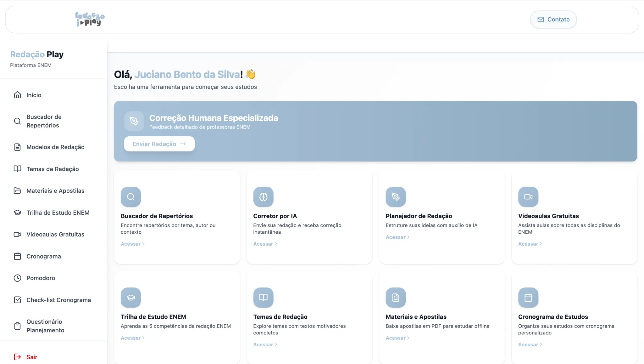Click the video camera icon on Videoaulas Gratuitas card
The image size is (644, 364).
click(x=528, y=197)
